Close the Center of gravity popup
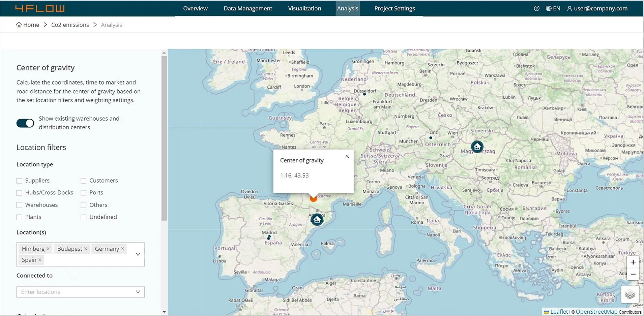 coord(347,156)
